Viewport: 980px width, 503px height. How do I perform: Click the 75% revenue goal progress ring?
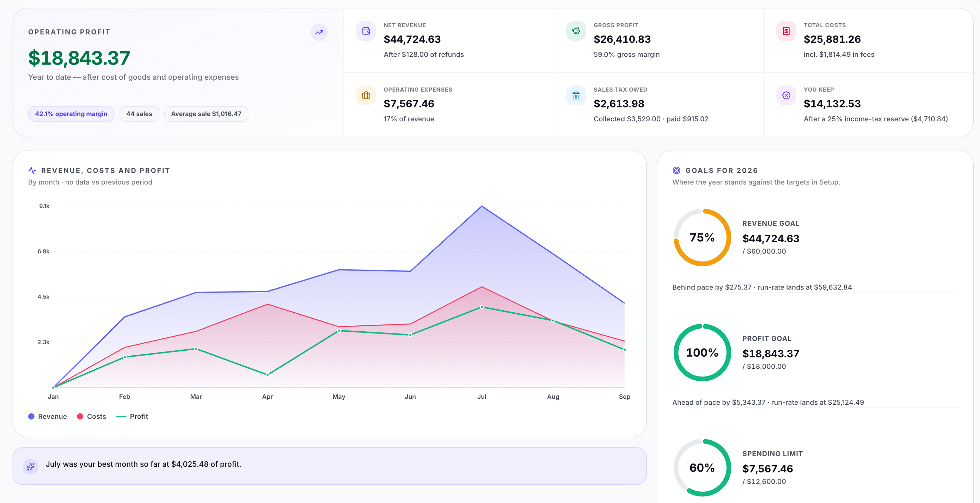[702, 238]
